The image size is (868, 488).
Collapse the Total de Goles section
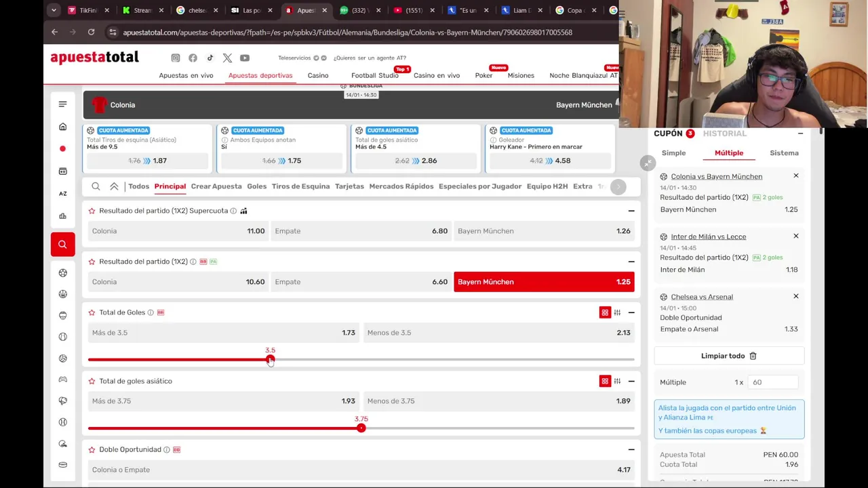(x=631, y=312)
